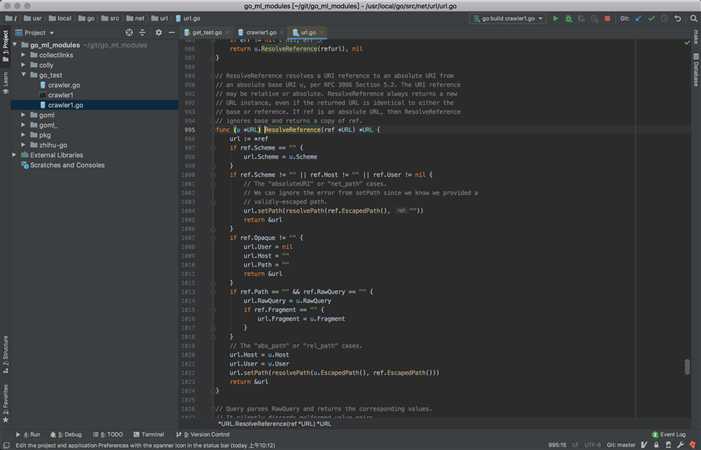Image resolution: width=701 pixels, height=450 pixels.
Task: Click the *URL.ResolveReference breadcrumb below editor
Action: point(274,424)
